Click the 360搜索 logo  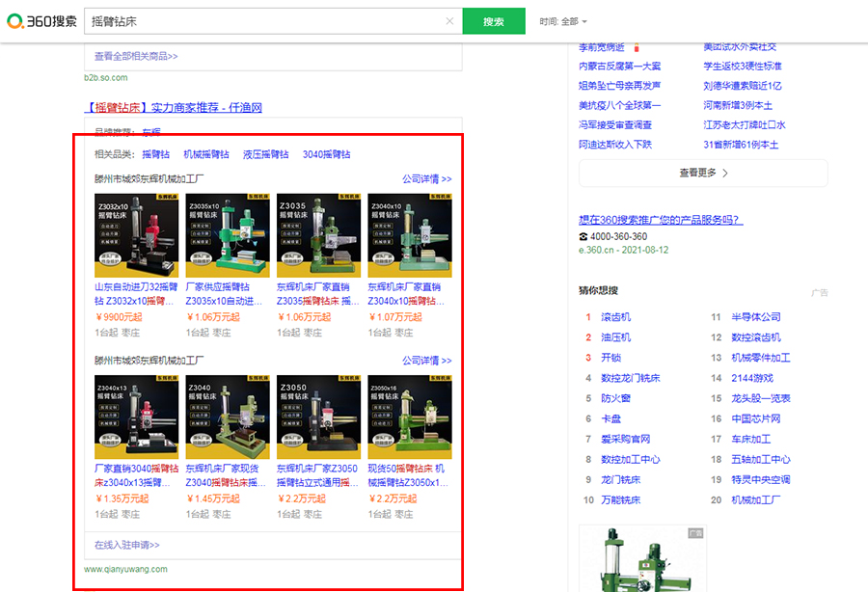pyautogui.click(x=41, y=21)
